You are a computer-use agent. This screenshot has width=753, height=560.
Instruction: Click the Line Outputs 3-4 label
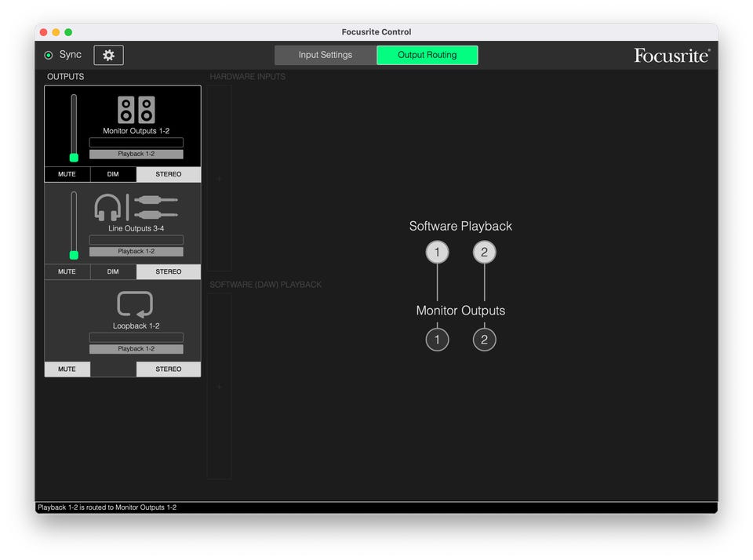[x=136, y=228]
